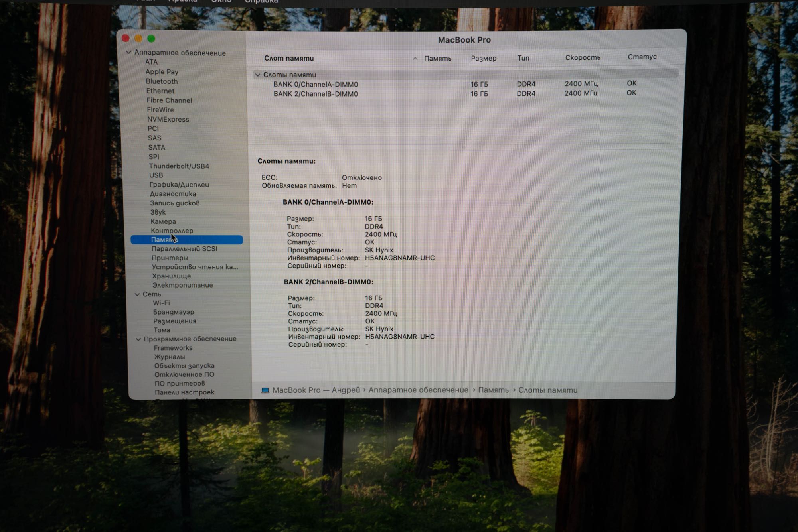Open the Справка menu in the menu bar
The image size is (798, 532).
(x=261, y=2)
